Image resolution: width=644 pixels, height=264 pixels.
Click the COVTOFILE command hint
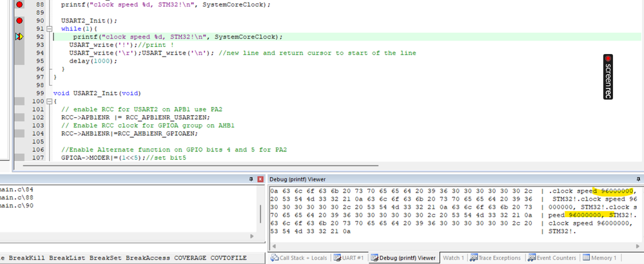pos(228,258)
